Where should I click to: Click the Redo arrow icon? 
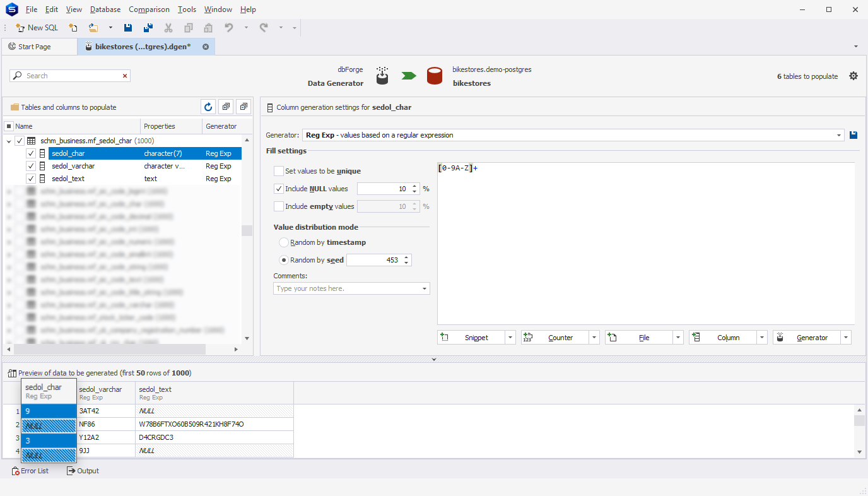[x=264, y=28]
